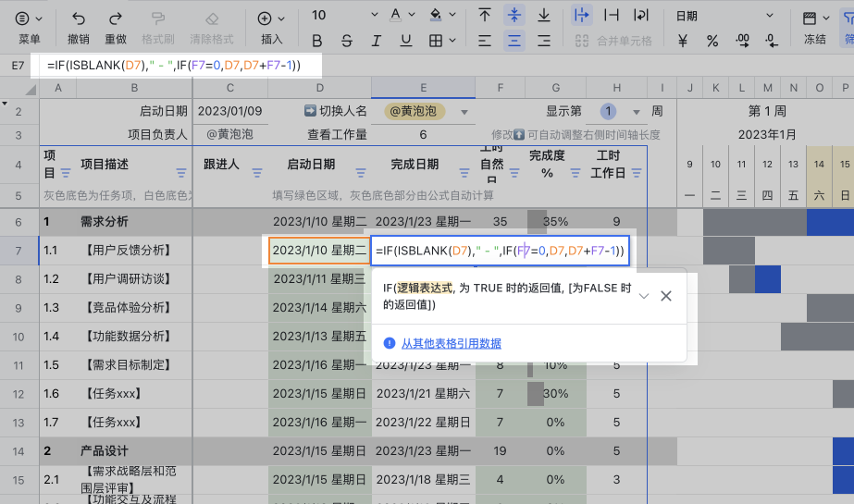Viewport: 854px width, 504px height.
Task: Select column D header
Action: coord(320,88)
